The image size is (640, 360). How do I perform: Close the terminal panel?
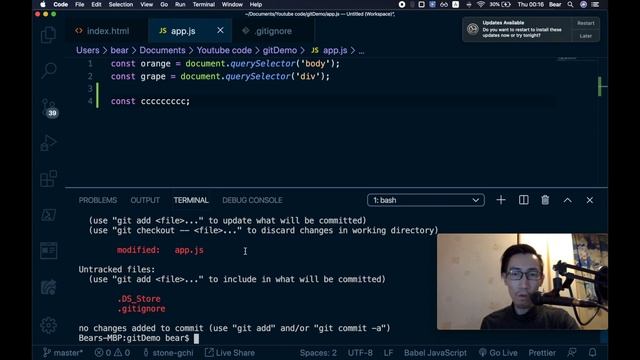tap(590, 200)
